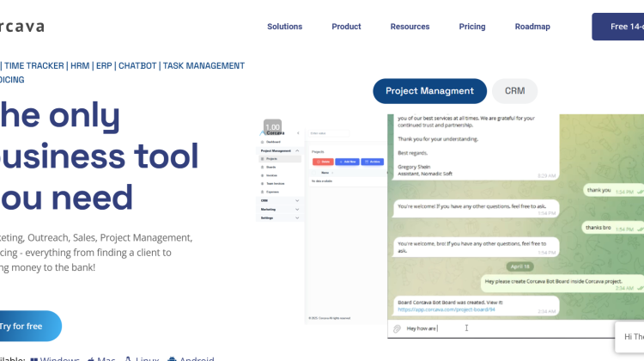Click the Linux download link
Viewport: 644px width, 361px height.
142,358
